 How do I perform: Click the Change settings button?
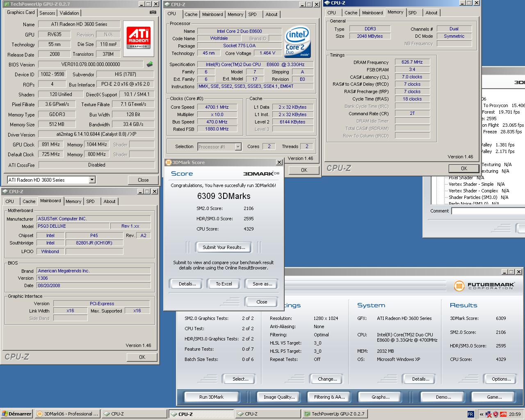click(x=327, y=379)
